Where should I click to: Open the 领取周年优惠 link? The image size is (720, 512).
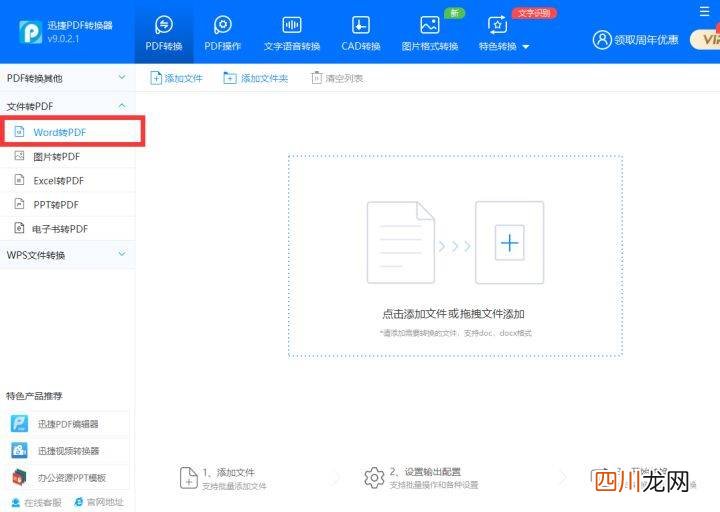point(646,40)
